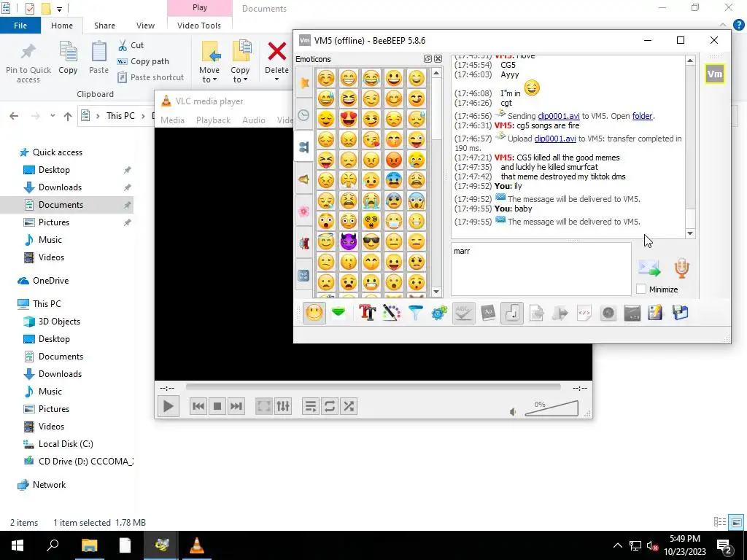Click the code snippet </> icon

(x=584, y=313)
